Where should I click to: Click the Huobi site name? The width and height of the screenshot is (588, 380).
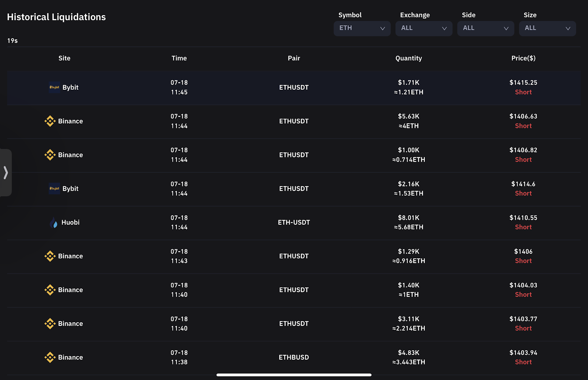(71, 222)
